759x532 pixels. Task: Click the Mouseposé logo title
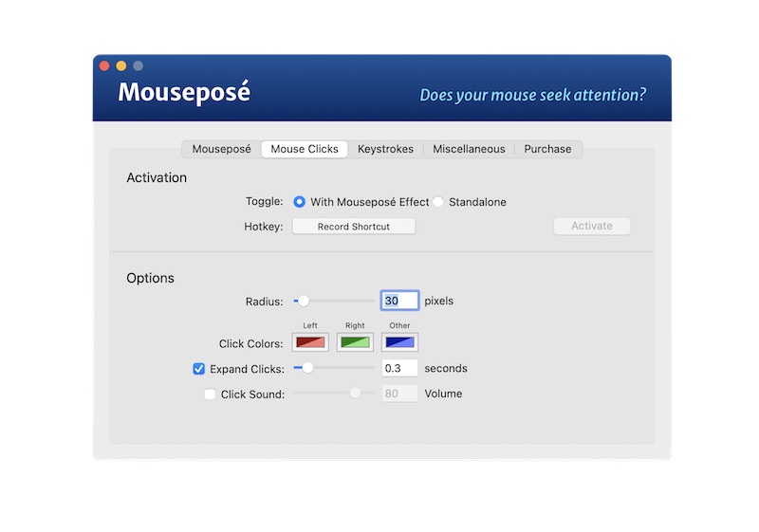pyautogui.click(x=184, y=92)
